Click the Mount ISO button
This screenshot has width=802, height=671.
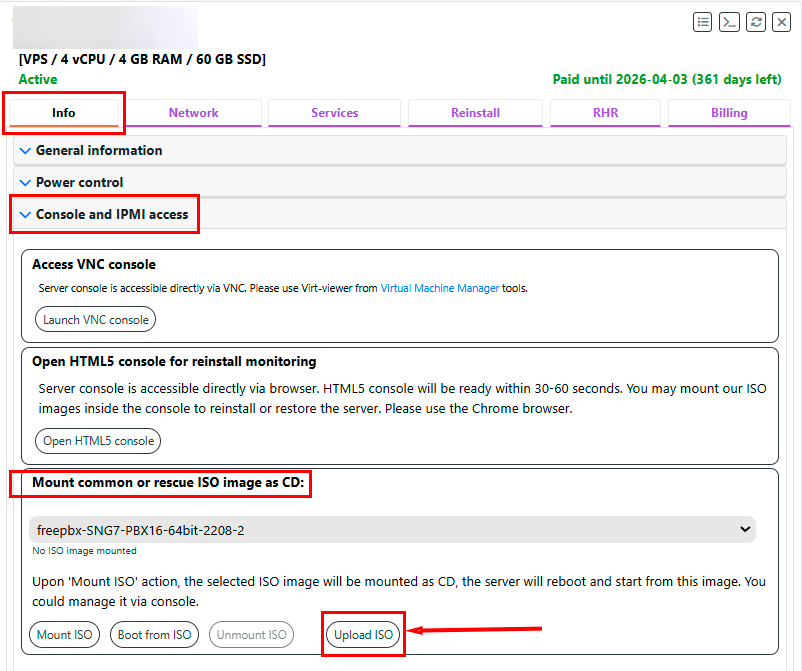64,635
